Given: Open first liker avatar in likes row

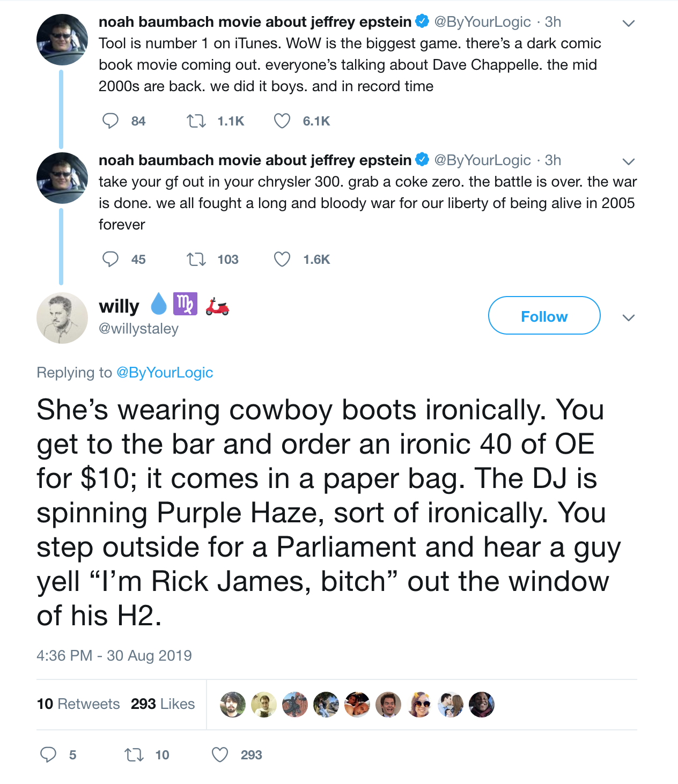Looking at the screenshot, I should [233, 705].
